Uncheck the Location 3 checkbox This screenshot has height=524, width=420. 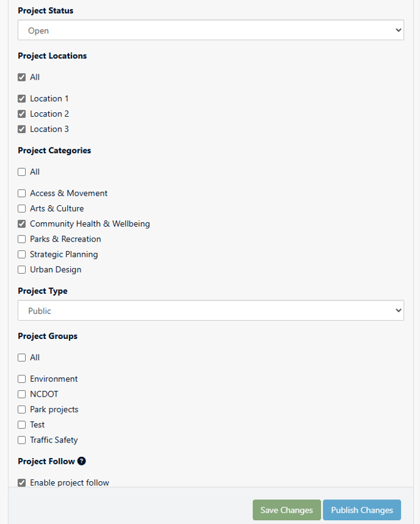click(22, 129)
